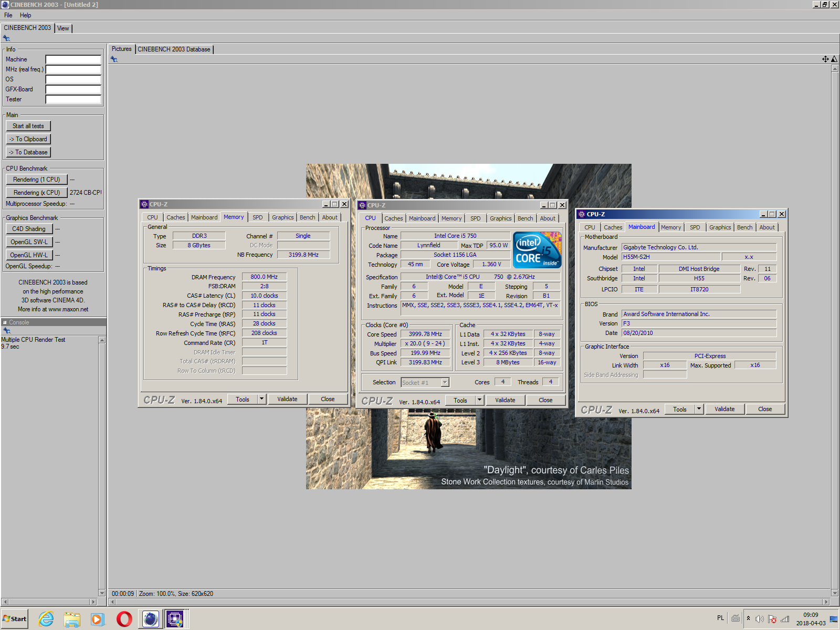This screenshot has width=840, height=630.
Task: Click the To Database button
Action: 28,152
